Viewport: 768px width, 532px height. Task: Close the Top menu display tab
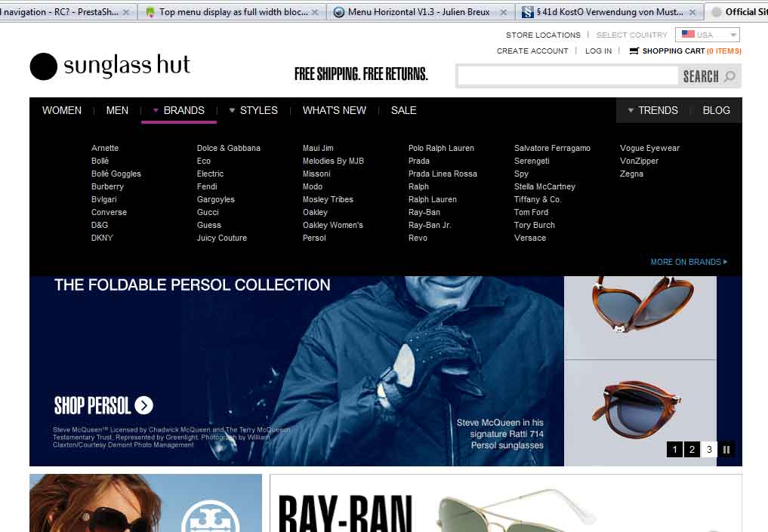tap(315, 12)
